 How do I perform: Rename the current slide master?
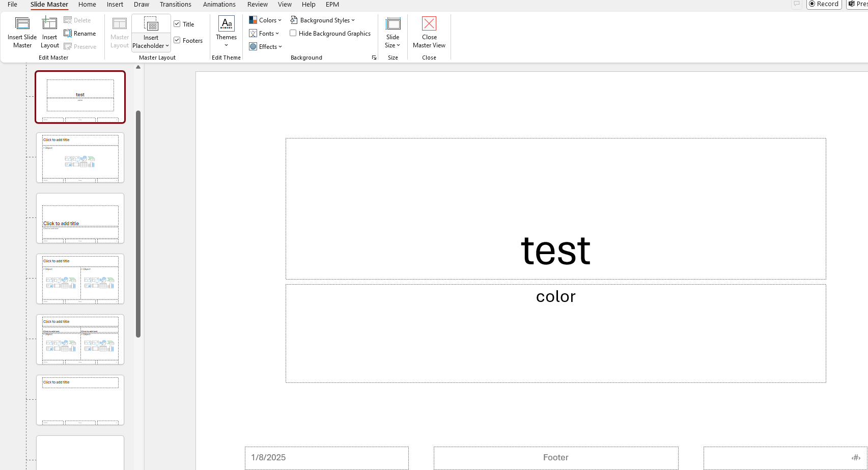click(80, 33)
